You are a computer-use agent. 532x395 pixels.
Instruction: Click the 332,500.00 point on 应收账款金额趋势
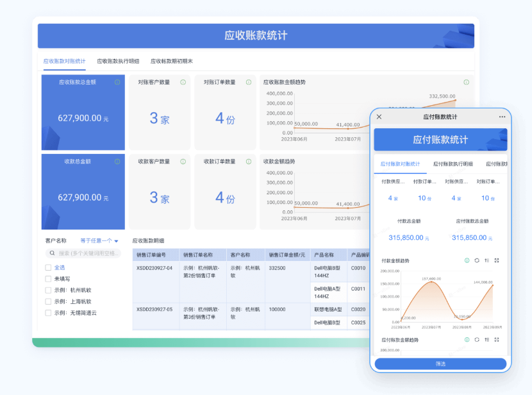455,101
